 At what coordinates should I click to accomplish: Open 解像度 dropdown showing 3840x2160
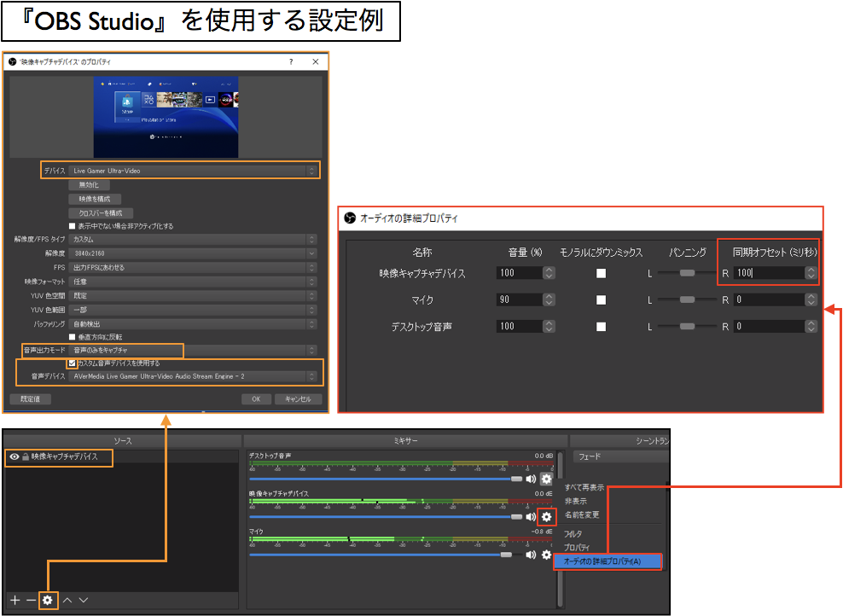(193, 253)
